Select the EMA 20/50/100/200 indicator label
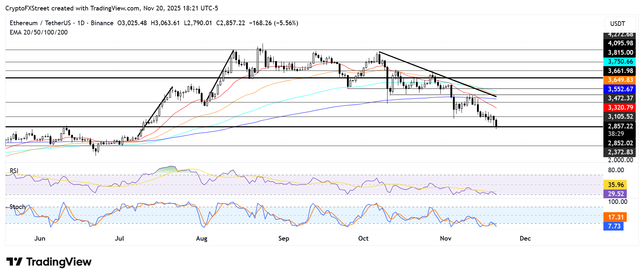Viewport: 644px width, 278px height. (38, 32)
